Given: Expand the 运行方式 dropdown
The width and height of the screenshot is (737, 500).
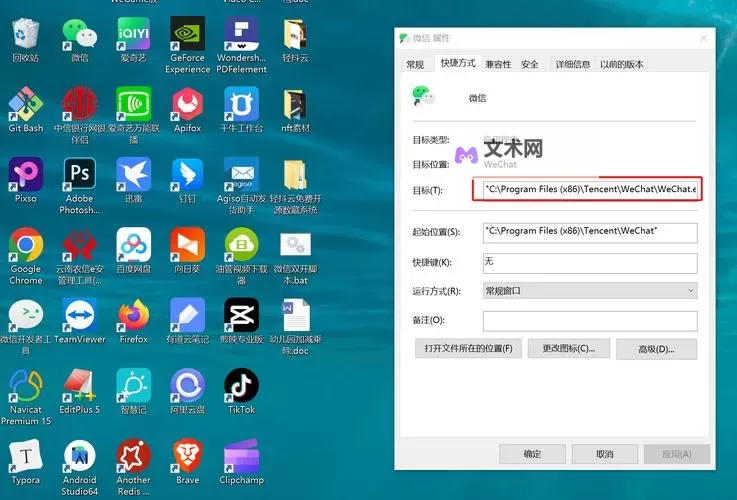Looking at the screenshot, I should point(590,291).
